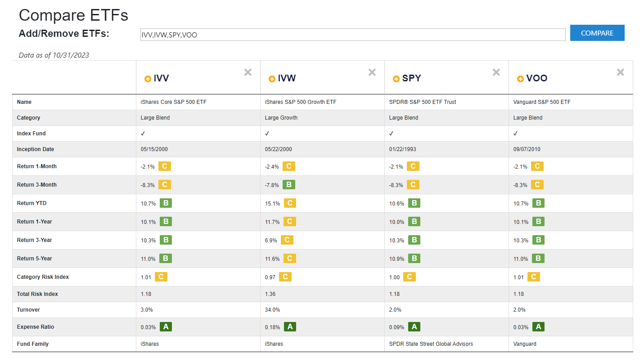Click the Expense Ratio row label

click(36, 327)
